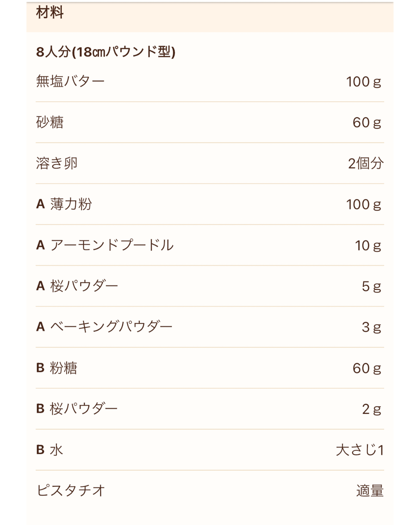The height and width of the screenshot is (525, 420).
Task: Tap the 100g amount for 無塩バター
Action: (x=364, y=82)
